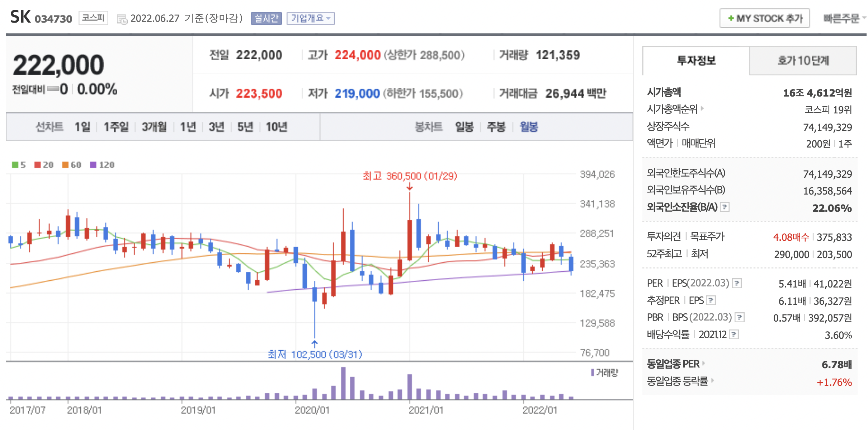The image size is (868, 430).
Task: Click the 4.08매수 opinion value
Action: pyautogui.click(x=791, y=237)
